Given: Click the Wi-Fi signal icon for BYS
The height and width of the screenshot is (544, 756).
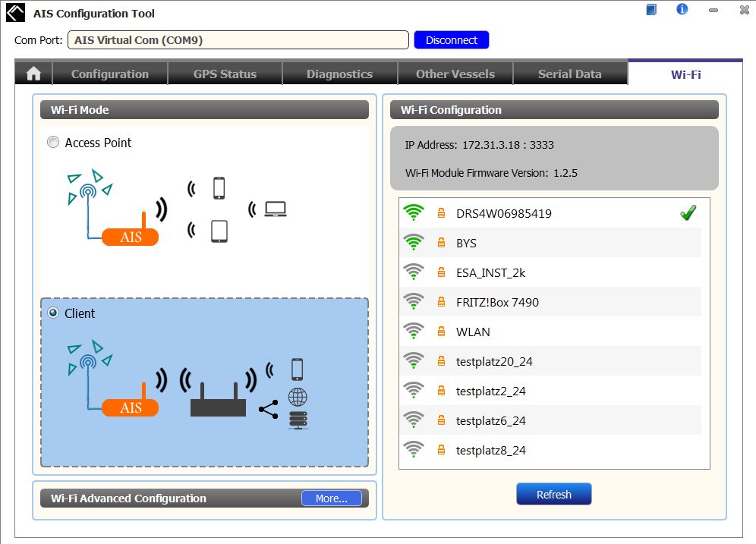Looking at the screenshot, I should [414, 244].
